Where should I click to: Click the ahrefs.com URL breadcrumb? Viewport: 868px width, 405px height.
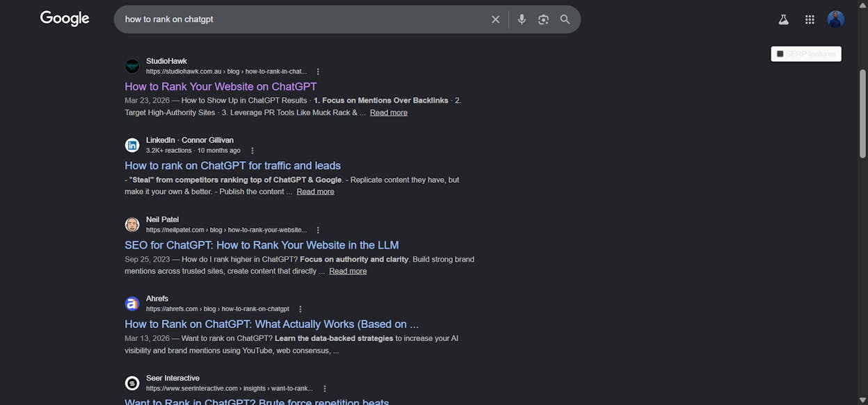coord(218,309)
